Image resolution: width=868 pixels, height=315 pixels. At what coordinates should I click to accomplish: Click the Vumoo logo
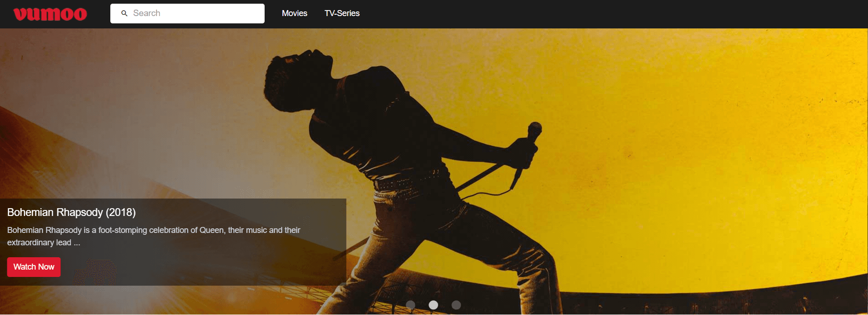point(50,14)
